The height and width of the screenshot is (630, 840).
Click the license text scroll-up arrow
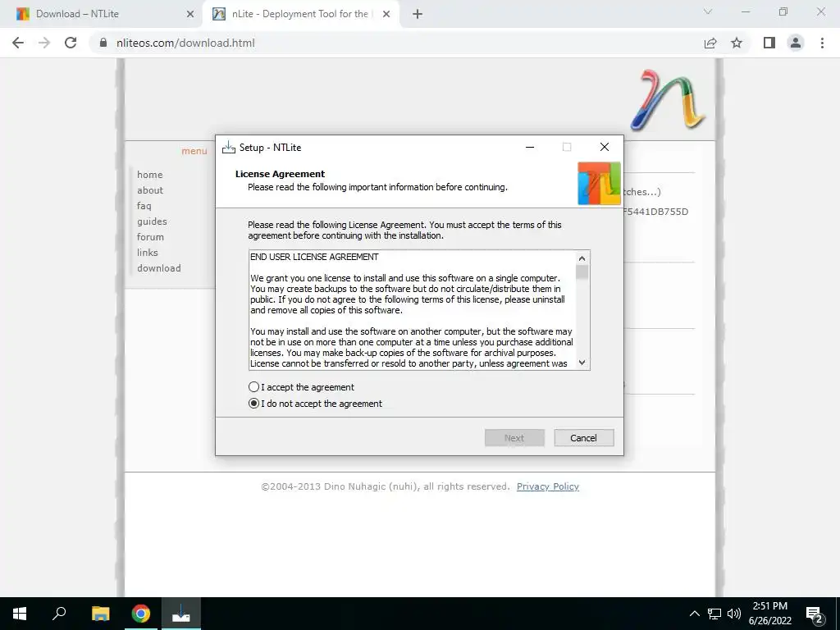tap(582, 258)
